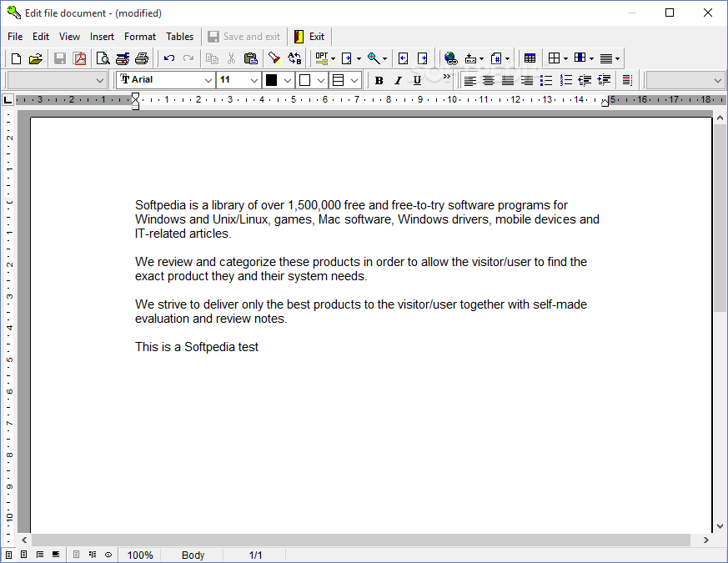Open the Arial font name dropdown
The height and width of the screenshot is (563, 728).
tap(208, 80)
